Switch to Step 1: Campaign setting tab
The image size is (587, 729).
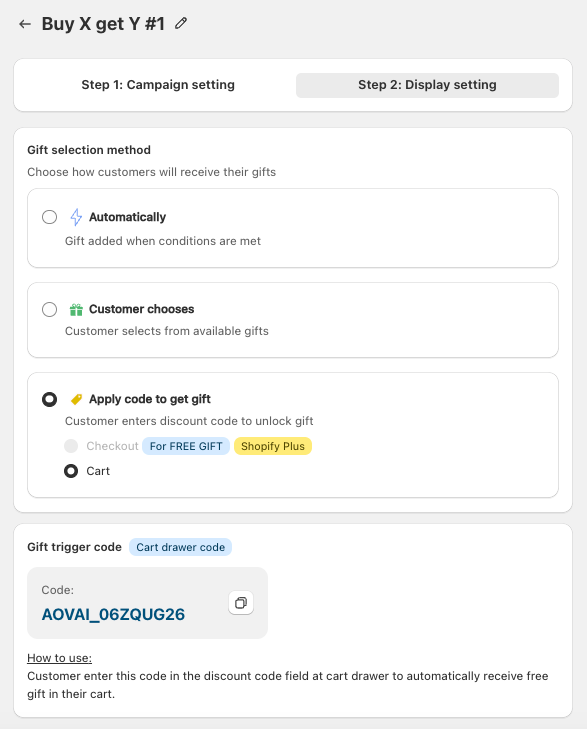click(158, 85)
